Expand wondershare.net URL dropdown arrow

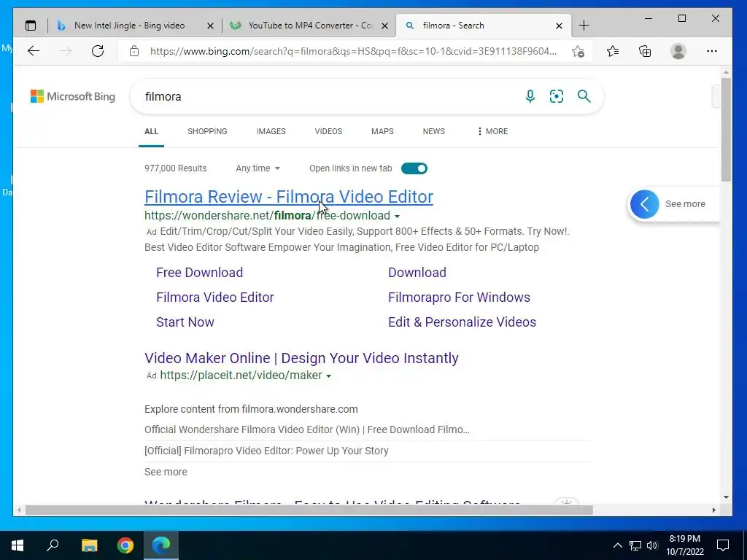pyautogui.click(x=397, y=216)
